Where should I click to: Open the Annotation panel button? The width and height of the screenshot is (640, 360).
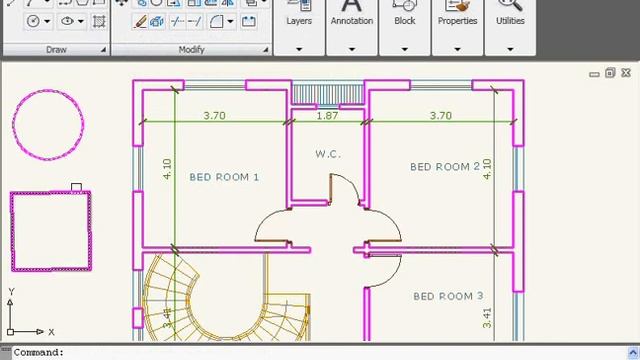point(352,20)
